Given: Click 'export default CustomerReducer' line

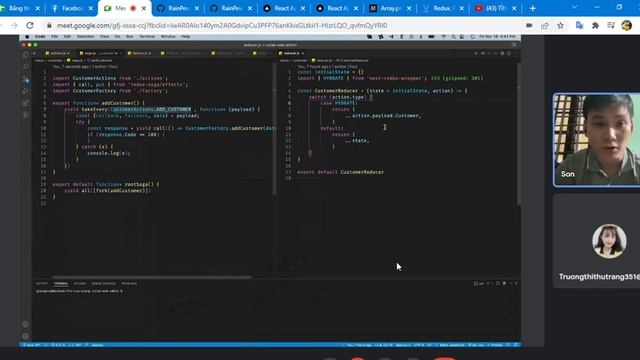Looking at the screenshot, I should click(340, 172).
